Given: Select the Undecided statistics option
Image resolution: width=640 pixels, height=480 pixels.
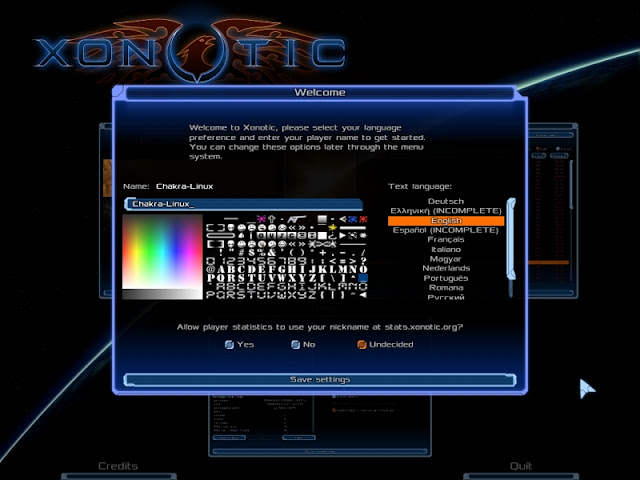Looking at the screenshot, I should [x=385, y=344].
